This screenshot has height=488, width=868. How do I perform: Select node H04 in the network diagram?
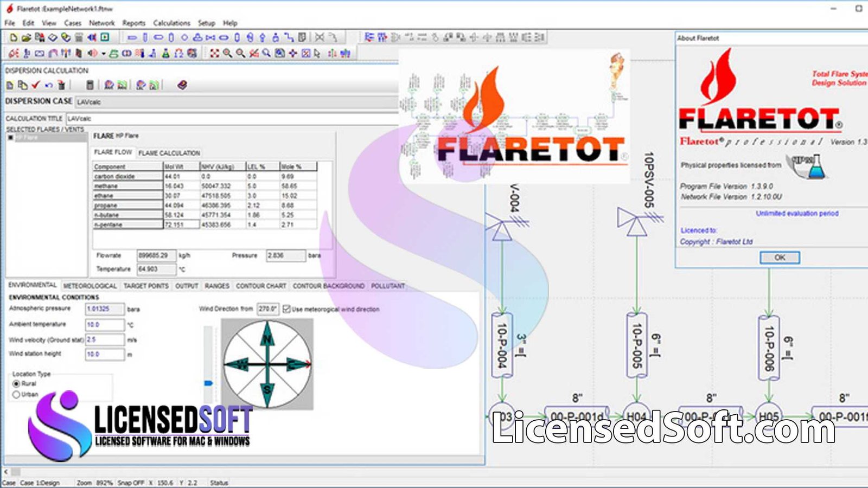[x=636, y=416]
